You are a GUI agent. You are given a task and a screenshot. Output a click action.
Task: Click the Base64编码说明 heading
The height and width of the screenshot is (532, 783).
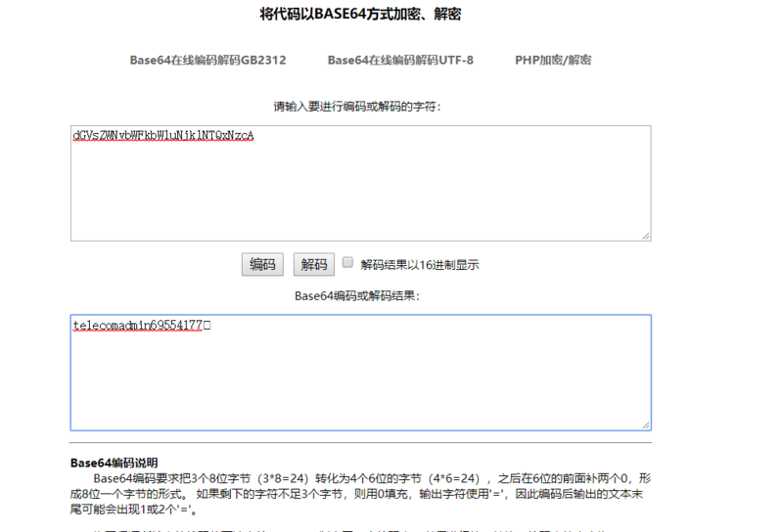click(114, 463)
